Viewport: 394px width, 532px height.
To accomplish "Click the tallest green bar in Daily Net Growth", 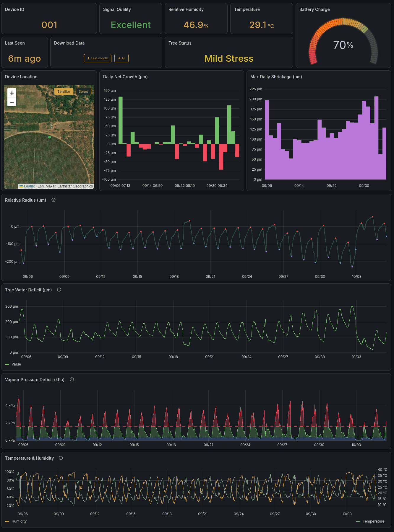I will click(x=121, y=120).
